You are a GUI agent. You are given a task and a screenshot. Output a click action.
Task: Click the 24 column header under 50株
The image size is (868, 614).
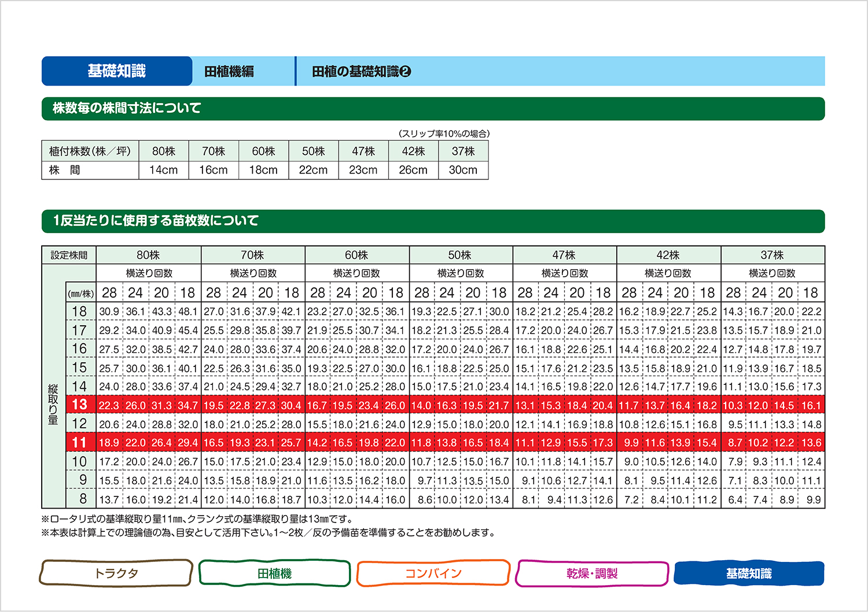pyautogui.click(x=447, y=293)
